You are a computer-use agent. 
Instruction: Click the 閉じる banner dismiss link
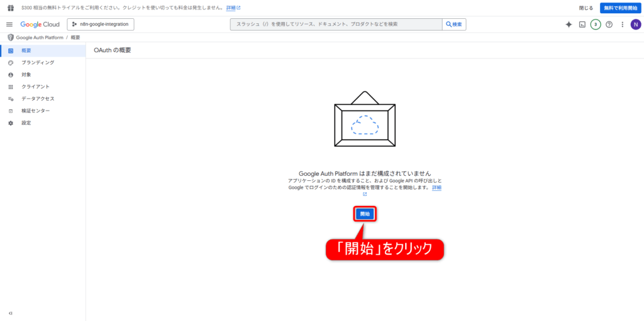[x=586, y=8]
